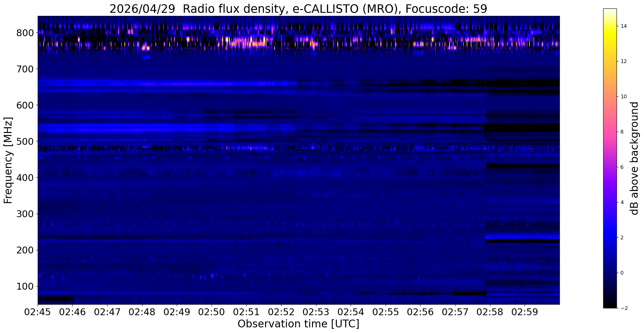The height and width of the screenshot is (333, 644).
Task: Click the 02:50 time tick label
Action: 212,312
